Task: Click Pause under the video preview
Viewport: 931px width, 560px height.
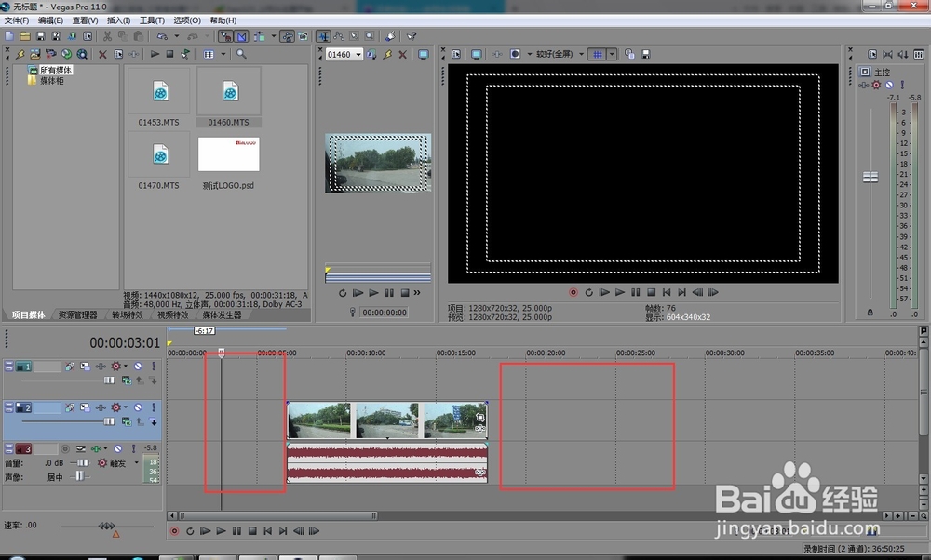Action: (635, 292)
